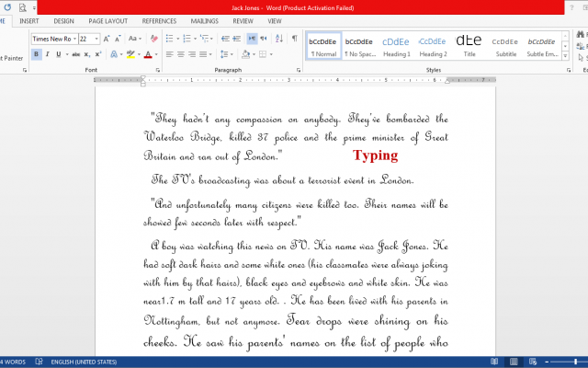
Task: Open the REVIEW tab
Action: pyautogui.click(x=243, y=21)
